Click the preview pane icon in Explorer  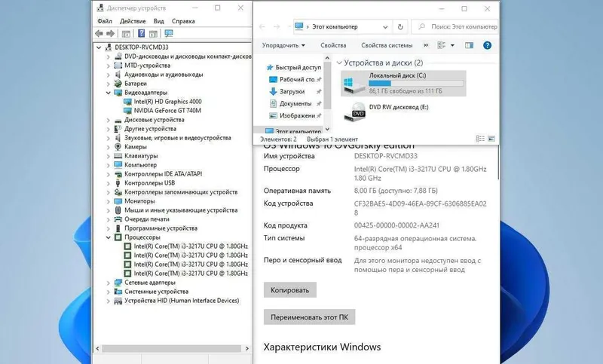coord(469,45)
